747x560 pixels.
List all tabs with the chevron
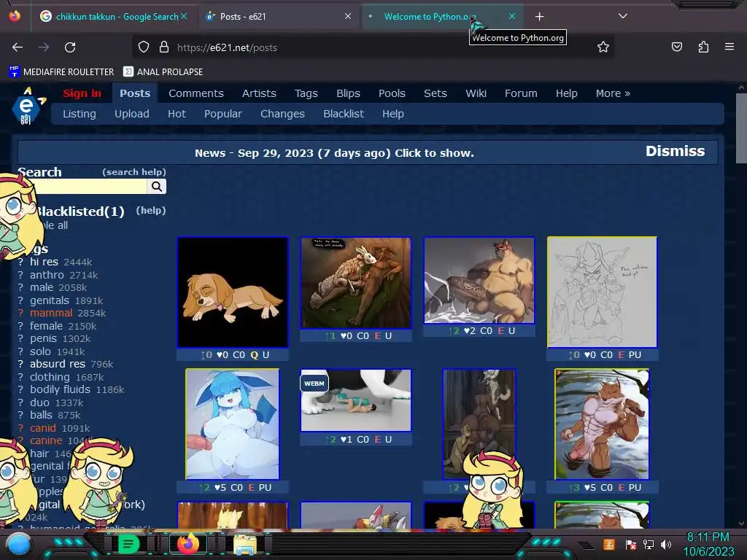click(623, 16)
